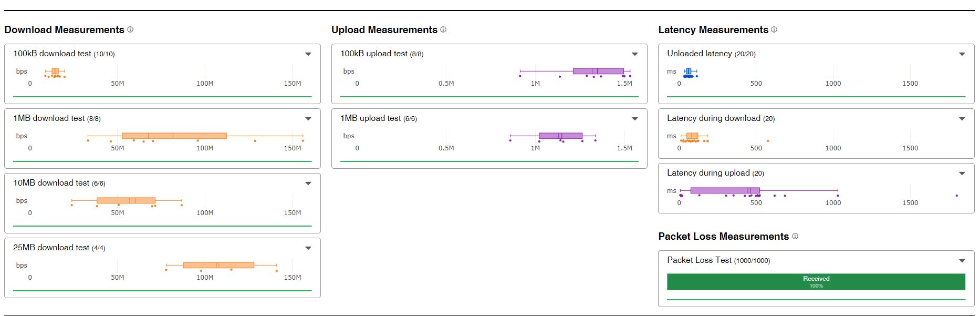This screenshot has width=980, height=316.
Task: Expand Latency during download arrow
Action: [962, 119]
